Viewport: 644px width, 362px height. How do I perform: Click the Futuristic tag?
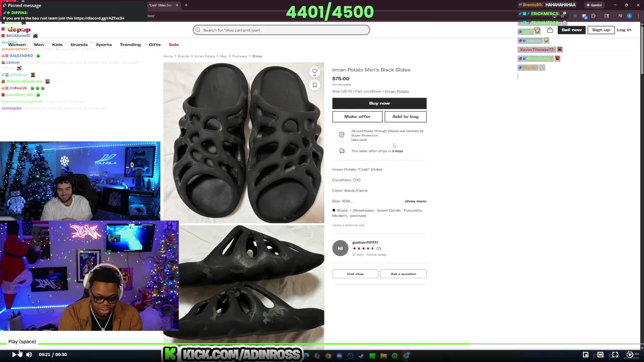(x=413, y=211)
